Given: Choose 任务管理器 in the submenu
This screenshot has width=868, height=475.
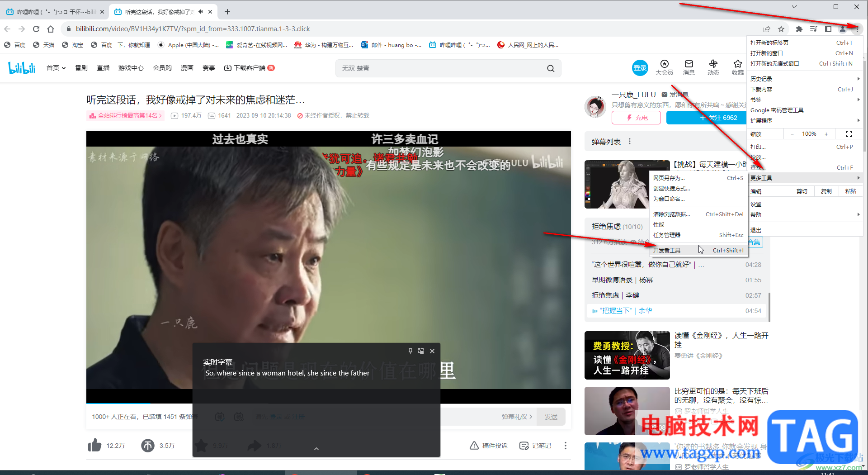Looking at the screenshot, I should coord(698,235).
